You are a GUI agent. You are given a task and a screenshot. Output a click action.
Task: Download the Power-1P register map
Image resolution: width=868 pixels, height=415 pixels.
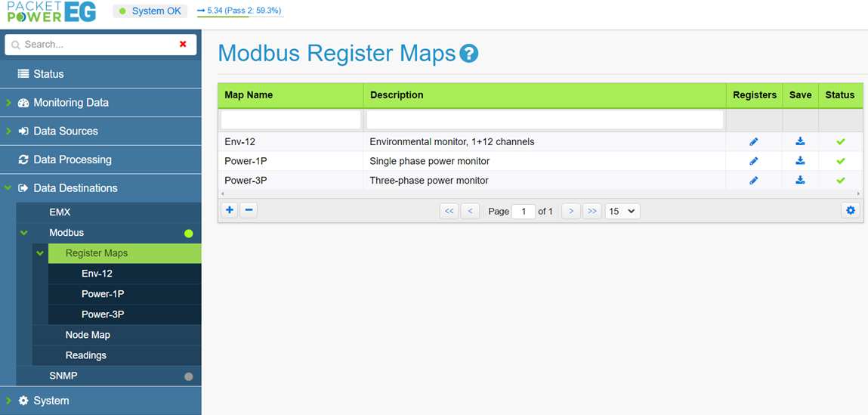(800, 161)
